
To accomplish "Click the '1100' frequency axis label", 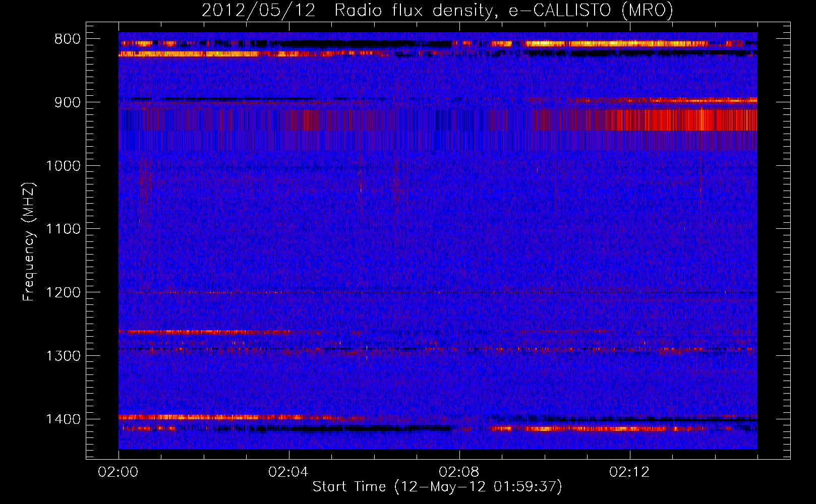I will (64, 229).
